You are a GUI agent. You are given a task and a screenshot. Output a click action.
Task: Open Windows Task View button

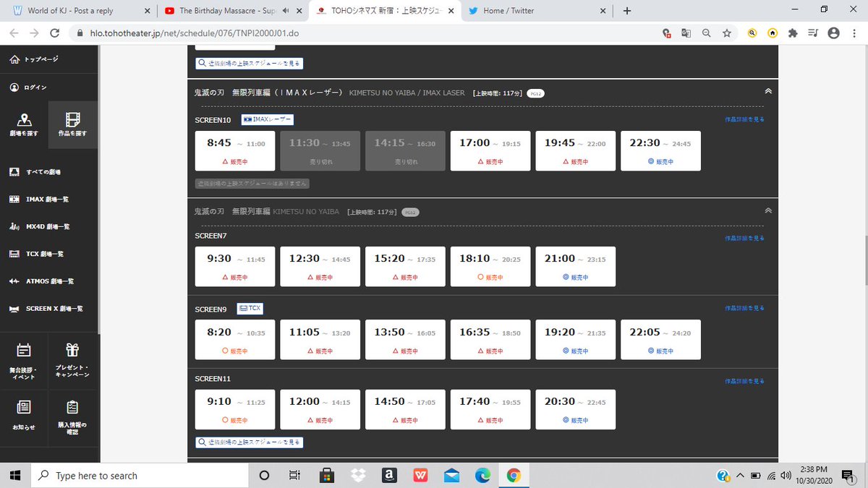pos(294,475)
